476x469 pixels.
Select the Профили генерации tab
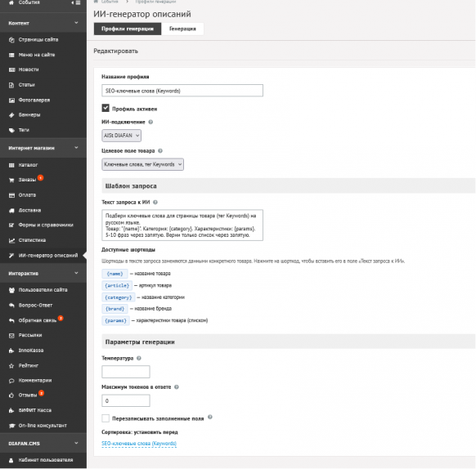coord(128,29)
